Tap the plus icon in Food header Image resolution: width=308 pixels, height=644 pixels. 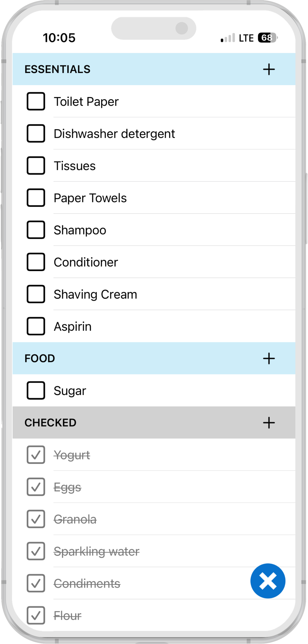tap(269, 358)
